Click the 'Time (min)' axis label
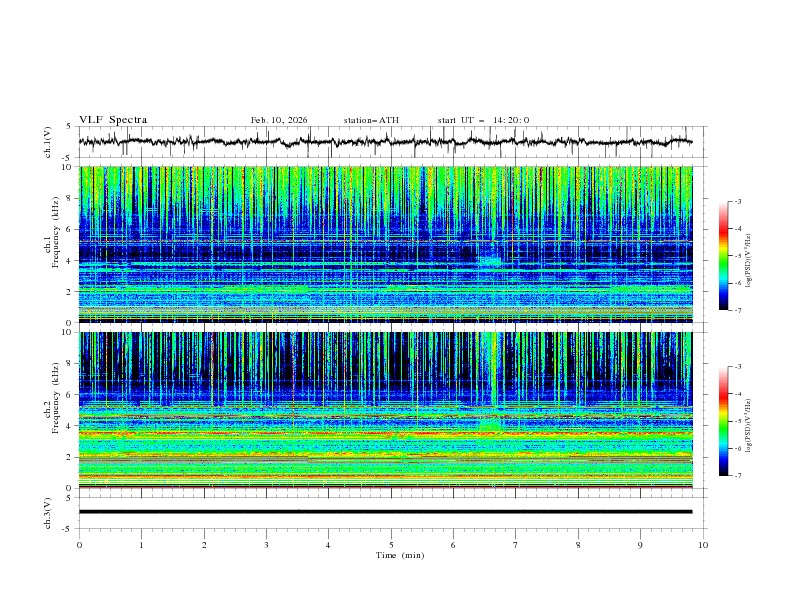The width and height of the screenshot is (792, 612). [400, 555]
